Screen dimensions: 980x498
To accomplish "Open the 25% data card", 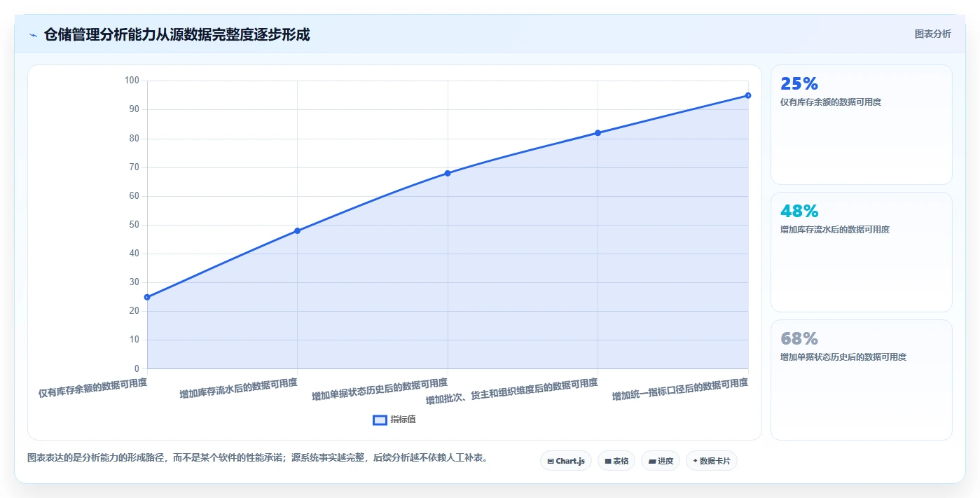I will (x=862, y=125).
